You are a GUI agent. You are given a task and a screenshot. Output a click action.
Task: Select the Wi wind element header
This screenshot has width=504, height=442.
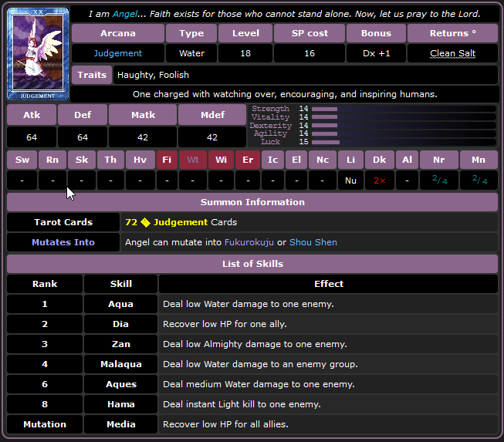[x=221, y=160]
